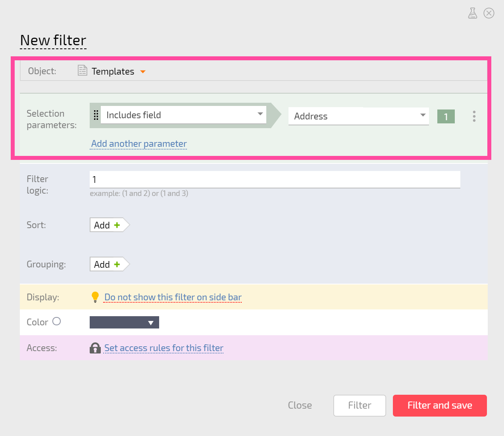Screen dimensions: 504x436
Task: Click Add another parameter link
Action: 139,144
